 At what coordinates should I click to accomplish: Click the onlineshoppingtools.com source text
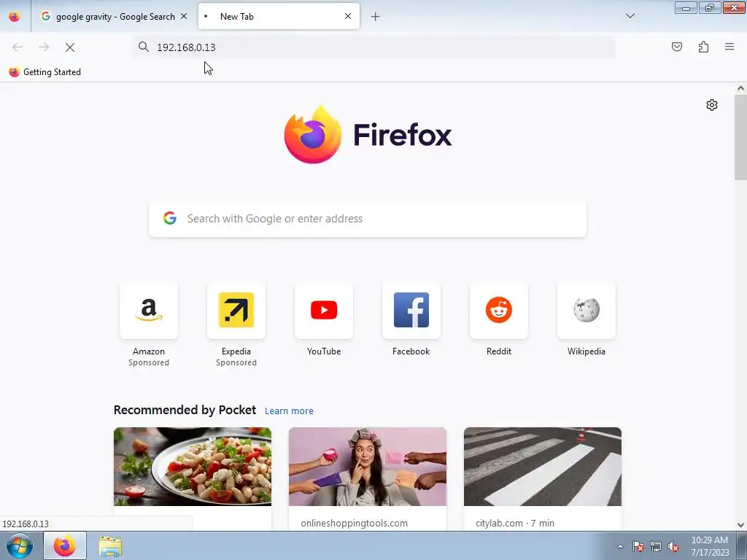pyautogui.click(x=354, y=523)
